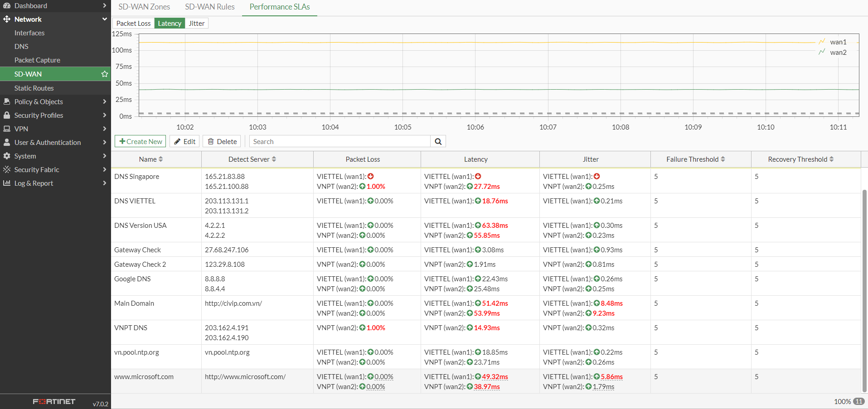Open the SD-WAN Zones tab

coord(144,7)
